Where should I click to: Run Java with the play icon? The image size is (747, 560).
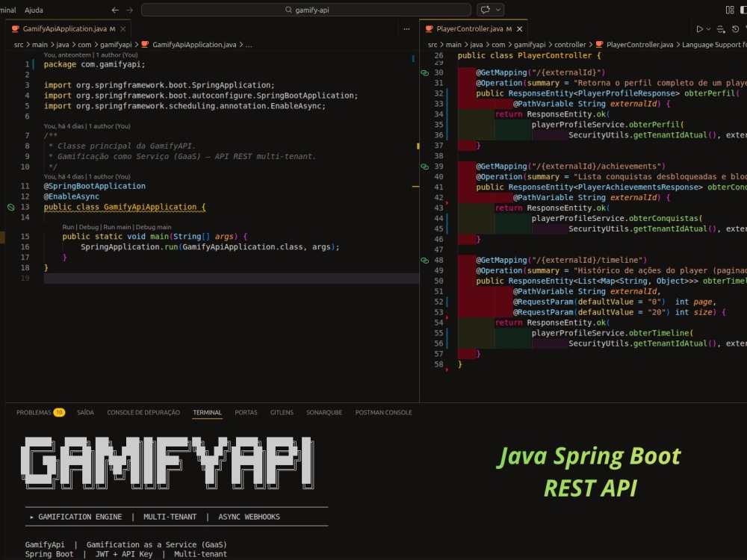[x=699, y=29]
